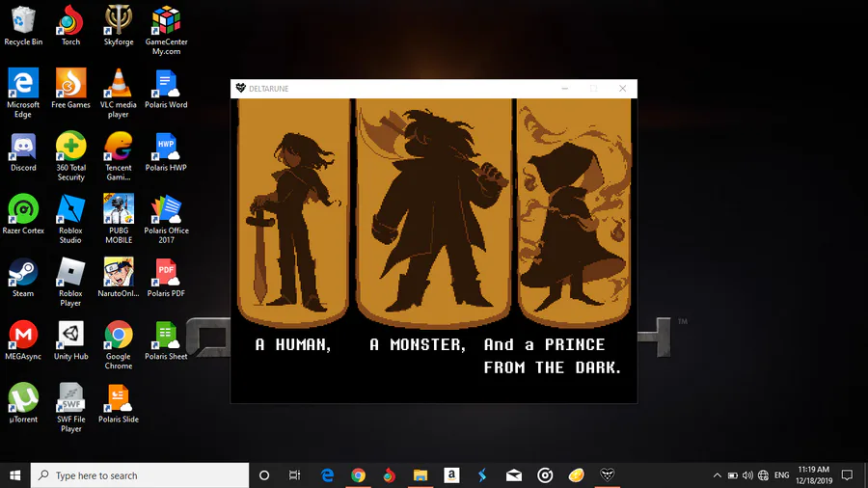The height and width of the screenshot is (488, 868).
Task: Launch the Torch browser desktop shortcut
Action: (70, 26)
